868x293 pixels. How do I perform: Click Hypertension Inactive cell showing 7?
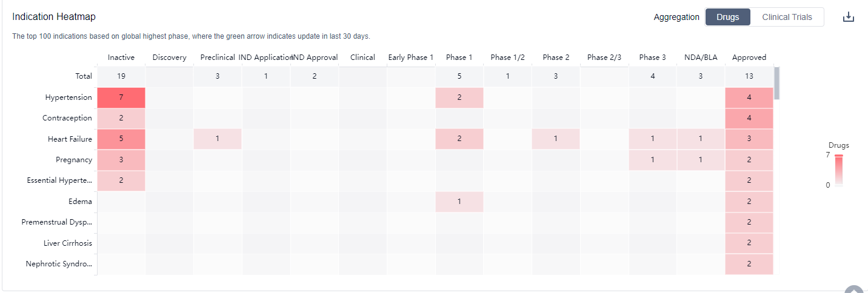pyautogui.click(x=121, y=97)
